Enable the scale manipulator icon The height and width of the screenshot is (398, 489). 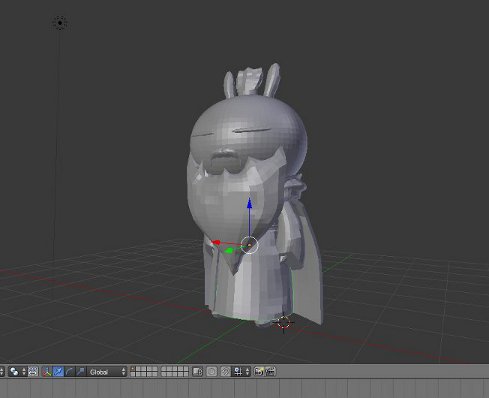[80, 371]
